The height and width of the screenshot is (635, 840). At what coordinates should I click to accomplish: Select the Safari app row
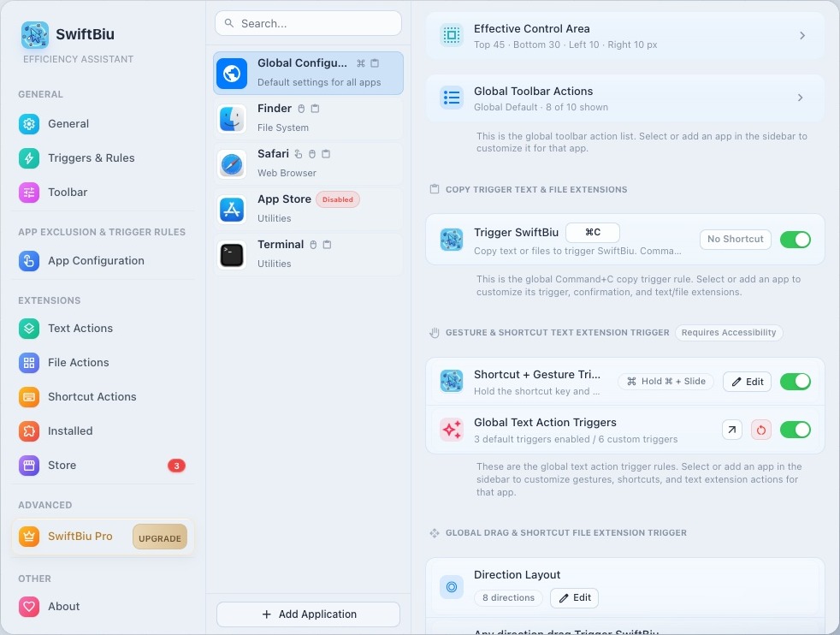(x=308, y=164)
